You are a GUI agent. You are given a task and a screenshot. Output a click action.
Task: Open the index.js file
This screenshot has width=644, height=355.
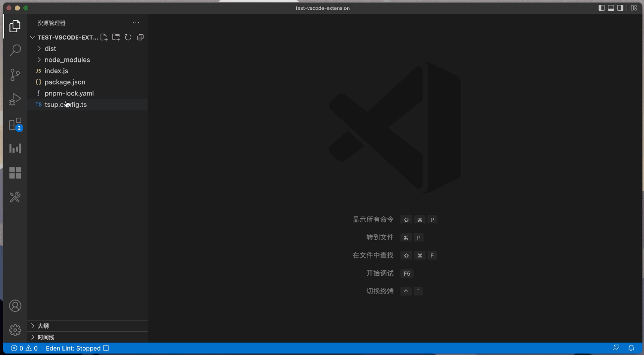coord(87,71)
